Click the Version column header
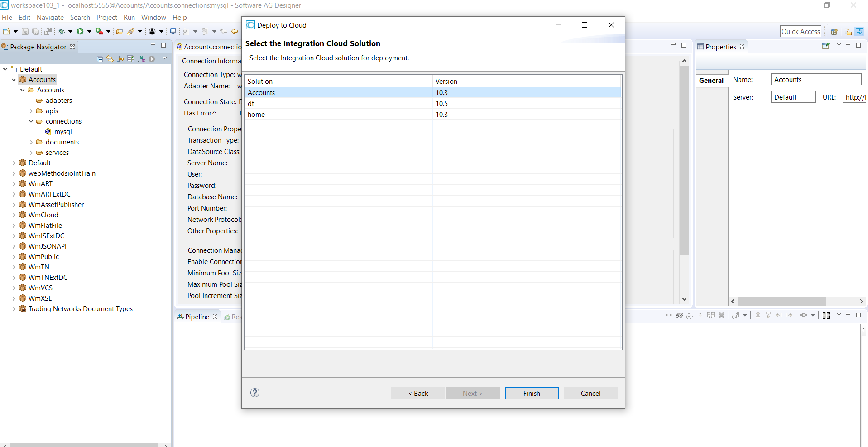 (527, 81)
